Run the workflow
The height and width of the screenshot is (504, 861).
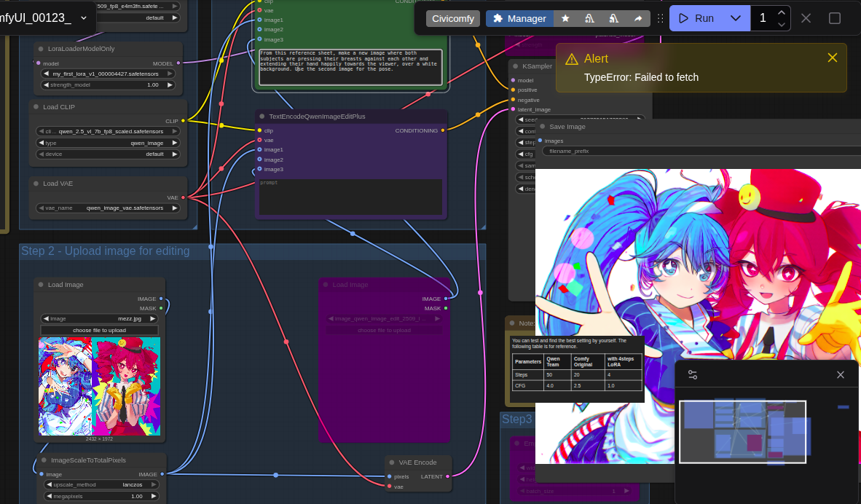pyautogui.click(x=697, y=19)
